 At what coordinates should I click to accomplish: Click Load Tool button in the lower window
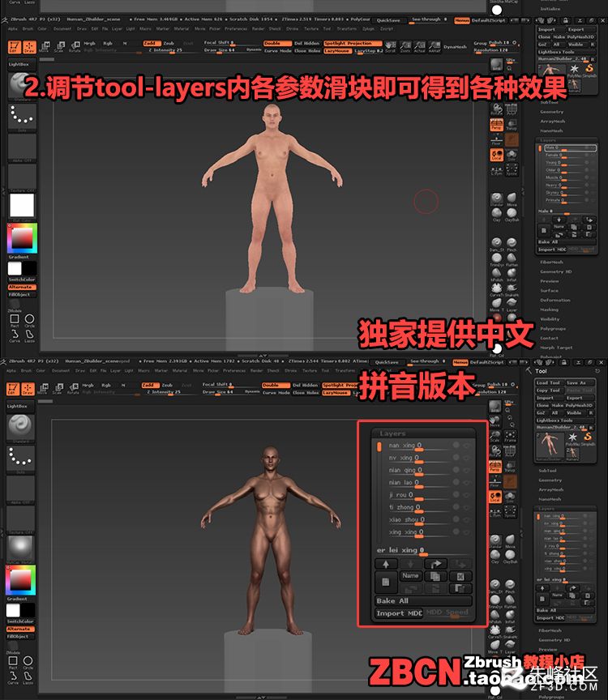pos(549,382)
